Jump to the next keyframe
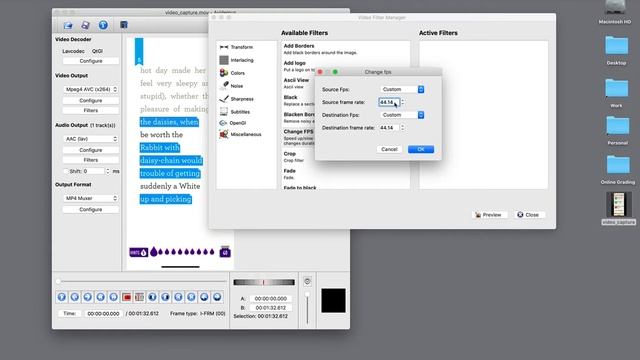 pos(113,297)
